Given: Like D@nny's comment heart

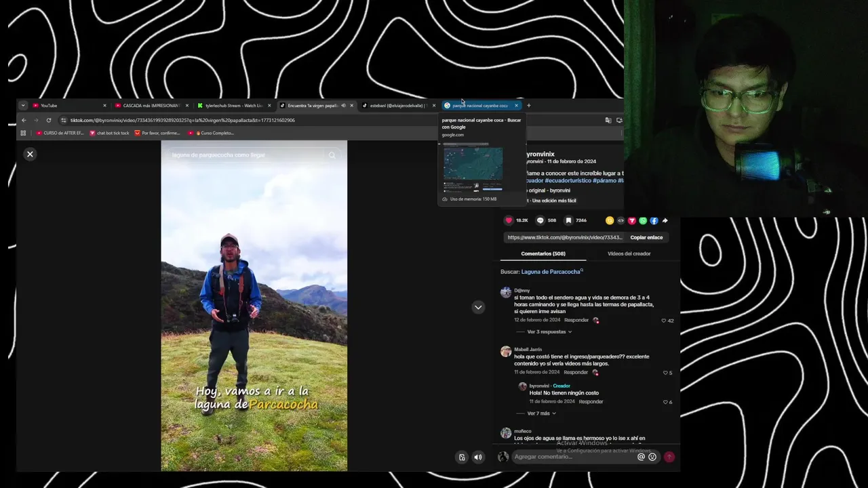Looking at the screenshot, I should point(664,321).
